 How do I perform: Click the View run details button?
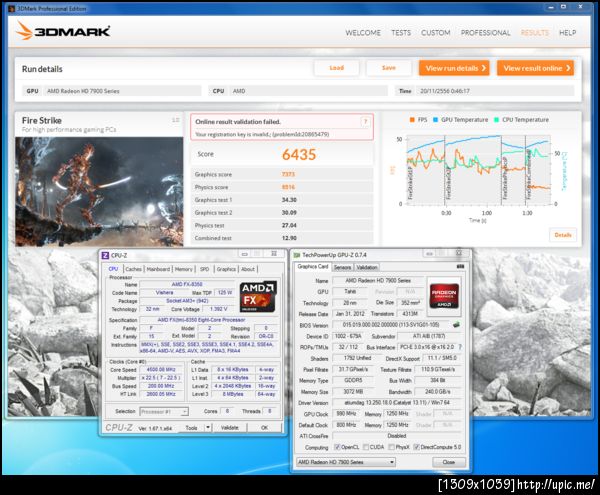(x=454, y=68)
